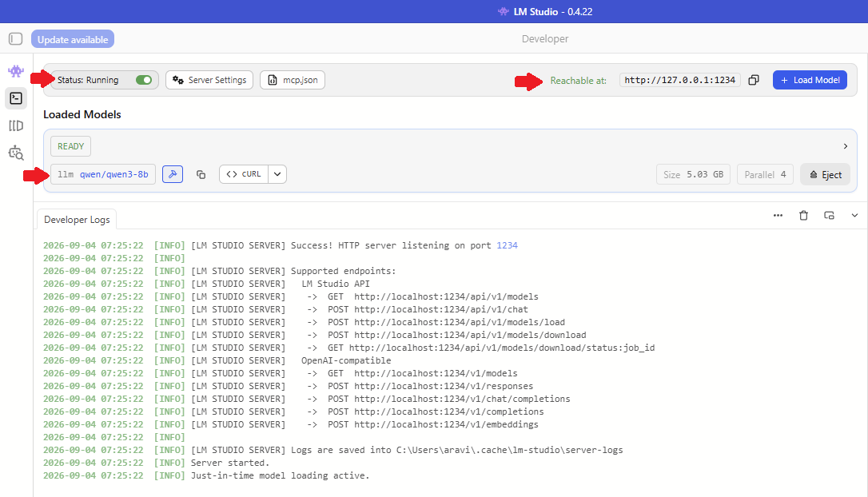This screenshot has width=868, height=497.
Task: Pop out the Developer Logs window icon
Action: [829, 215]
